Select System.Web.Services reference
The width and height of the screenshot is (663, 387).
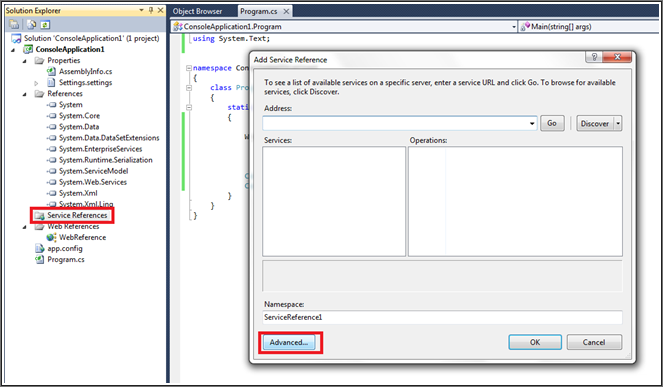click(x=93, y=182)
